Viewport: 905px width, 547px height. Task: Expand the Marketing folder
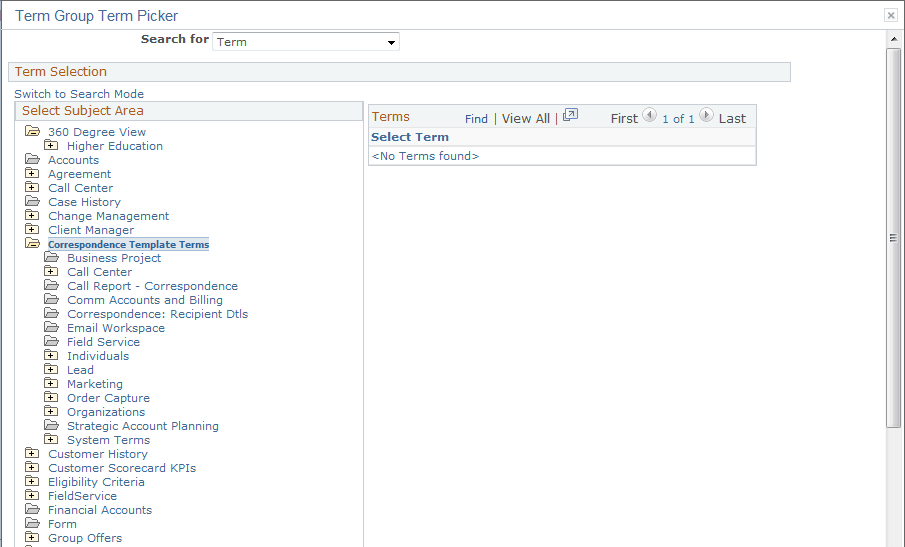tap(51, 383)
